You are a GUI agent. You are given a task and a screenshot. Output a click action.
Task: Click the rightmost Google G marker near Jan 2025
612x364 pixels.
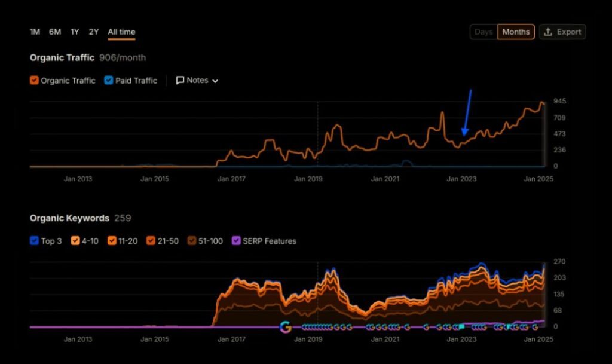pyautogui.click(x=535, y=327)
